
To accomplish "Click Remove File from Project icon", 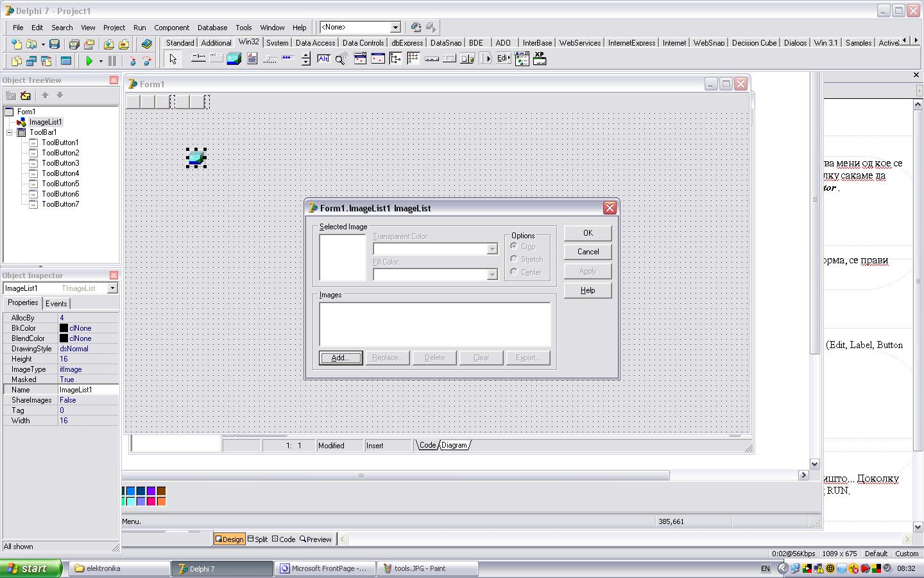I will click(124, 44).
